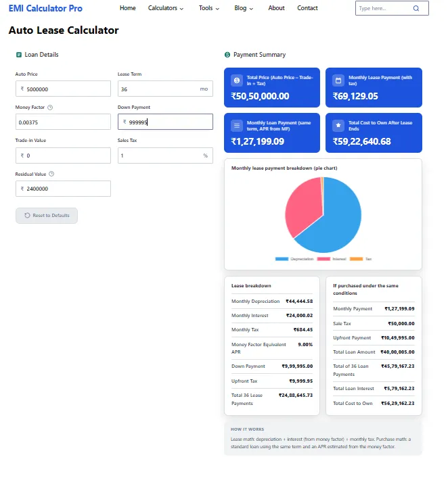Image resolution: width=448 pixels, height=478 pixels.
Task: Click the Money Factor input field
Action: [63, 122]
